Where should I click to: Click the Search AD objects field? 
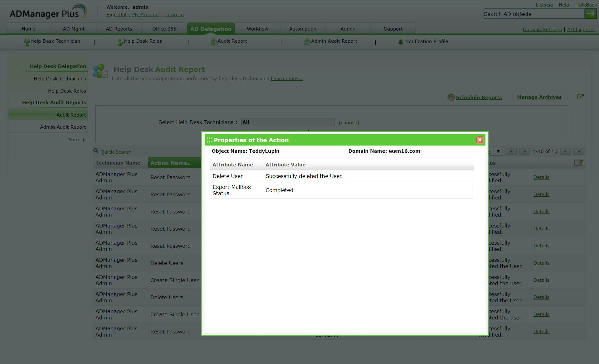point(533,14)
